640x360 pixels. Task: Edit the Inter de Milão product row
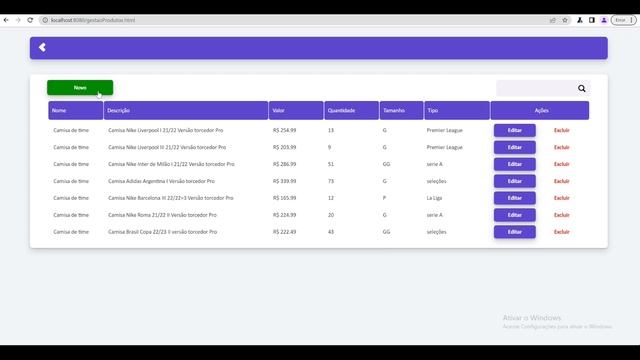[515, 164]
